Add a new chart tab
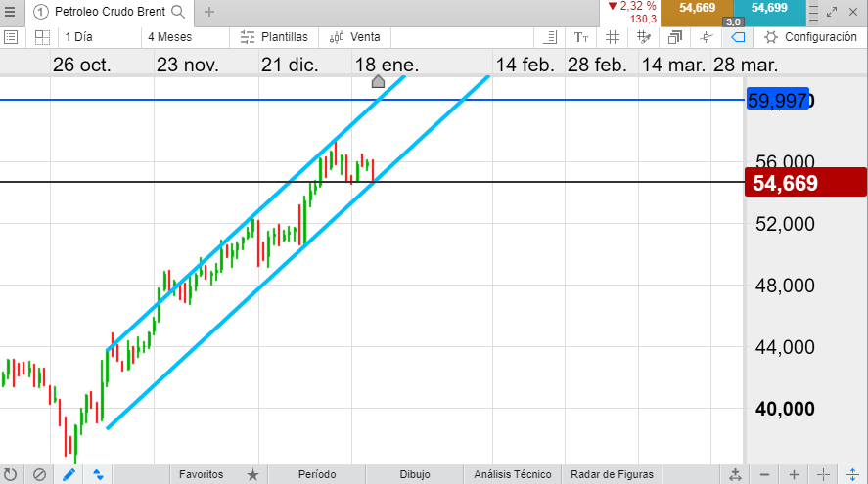The width and height of the screenshot is (868, 484). (x=209, y=12)
